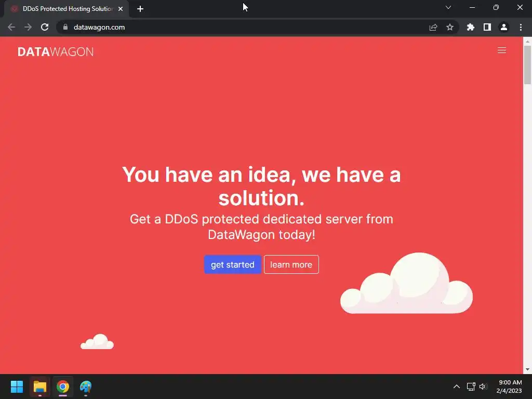The width and height of the screenshot is (532, 399).
Task: Reload the page with refresh icon
Action: (x=45, y=27)
